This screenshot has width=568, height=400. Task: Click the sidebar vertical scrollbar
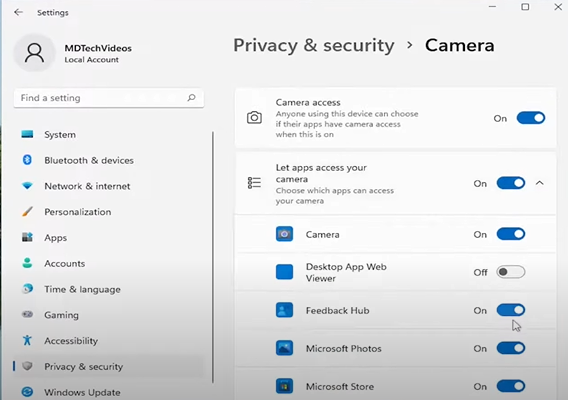(x=213, y=257)
